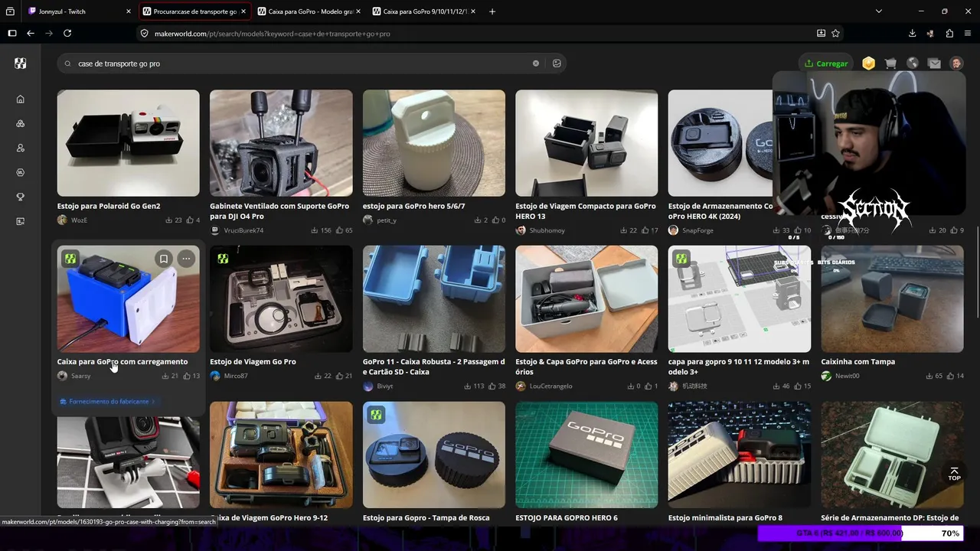The height and width of the screenshot is (551, 980).
Task: Open the Caixinha com Tampa model title
Action: [857, 362]
